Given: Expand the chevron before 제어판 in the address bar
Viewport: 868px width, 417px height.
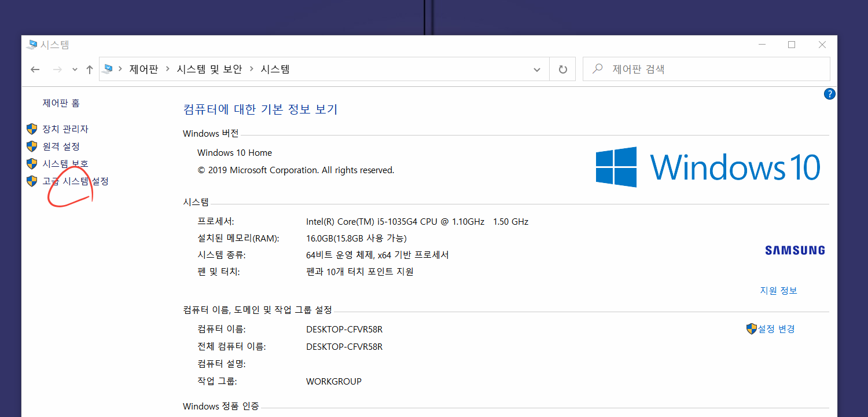Looking at the screenshot, I should pos(120,69).
